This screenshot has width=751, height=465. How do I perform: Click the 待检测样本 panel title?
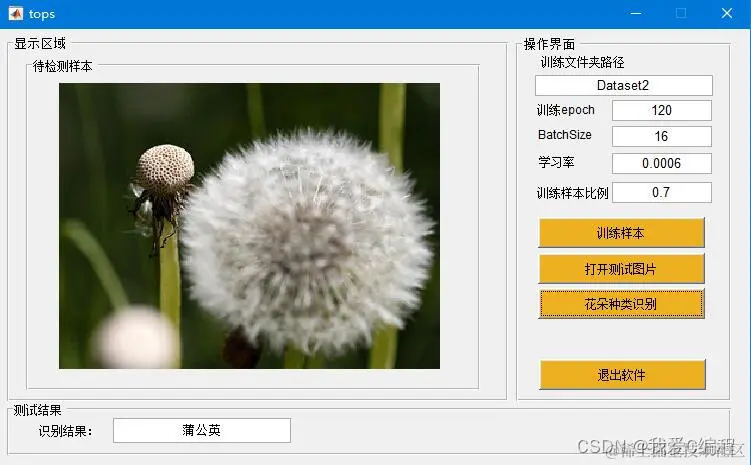pos(62,66)
